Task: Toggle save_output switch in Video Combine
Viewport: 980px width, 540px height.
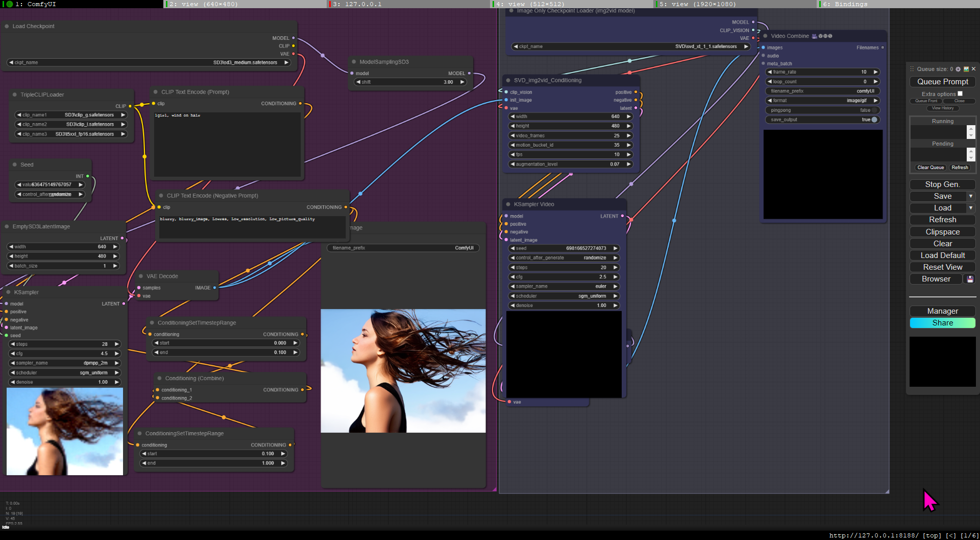Action: pyautogui.click(x=875, y=120)
